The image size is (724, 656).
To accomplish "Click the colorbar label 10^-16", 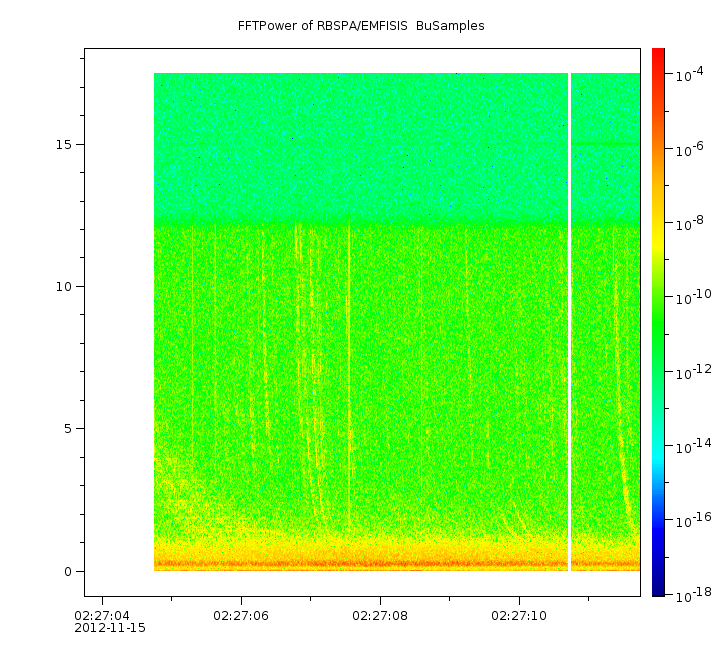I will tap(694, 520).
